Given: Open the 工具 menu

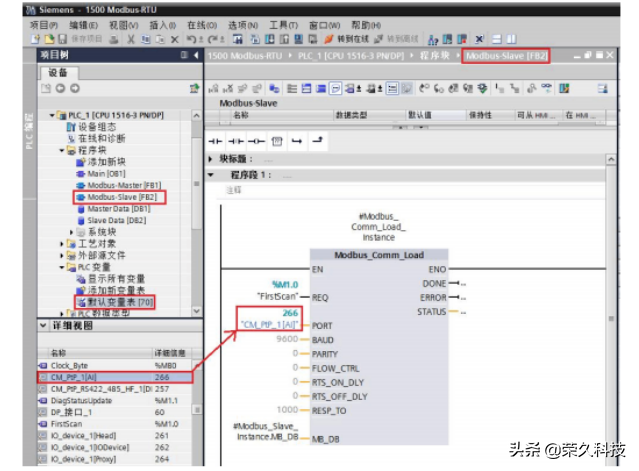Looking at the screenshot, I should [284, 25].
